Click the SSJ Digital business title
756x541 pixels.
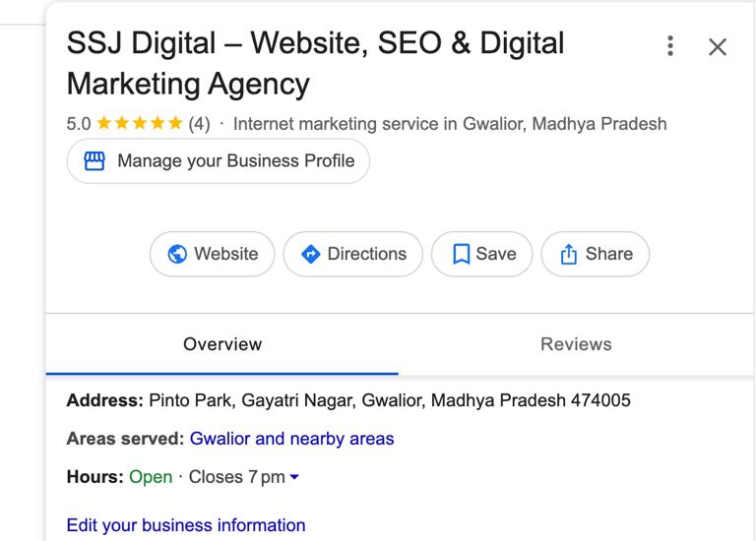[x=315, y=63]
